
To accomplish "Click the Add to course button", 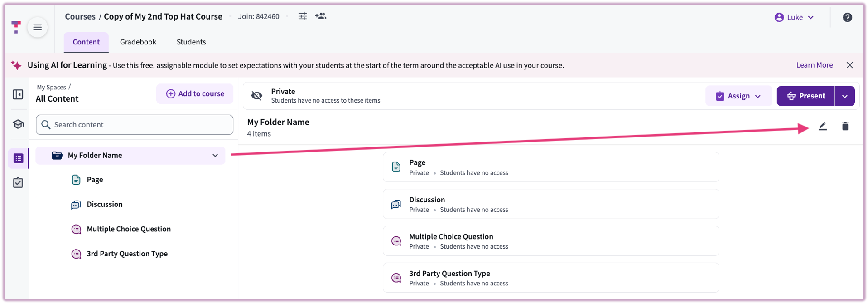I will click(x=195, y=93).
